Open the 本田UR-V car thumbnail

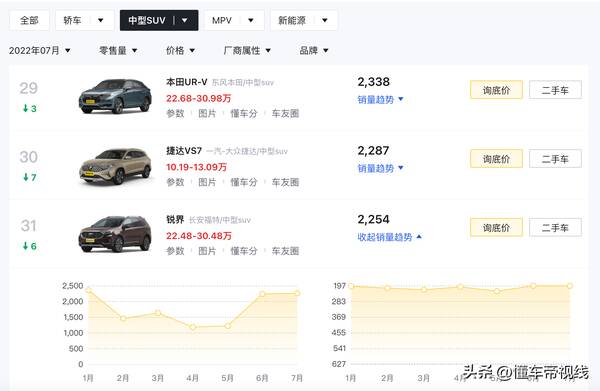click(115, 96)
